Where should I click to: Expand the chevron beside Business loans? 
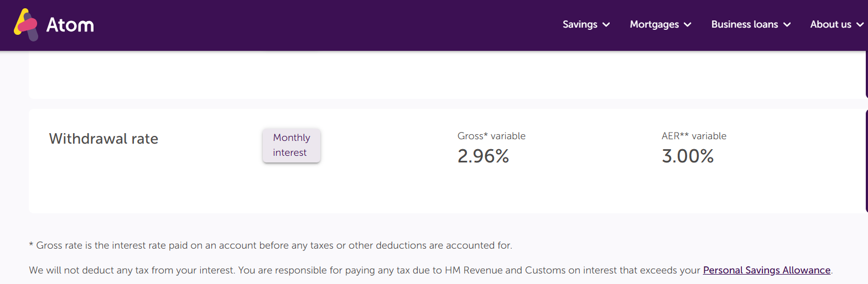point(787,25)
